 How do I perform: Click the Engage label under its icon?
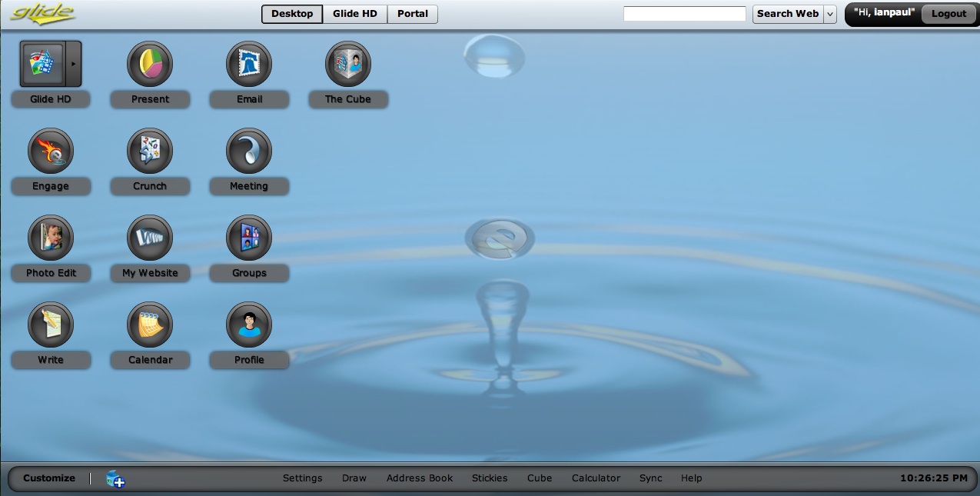(51, 186)
